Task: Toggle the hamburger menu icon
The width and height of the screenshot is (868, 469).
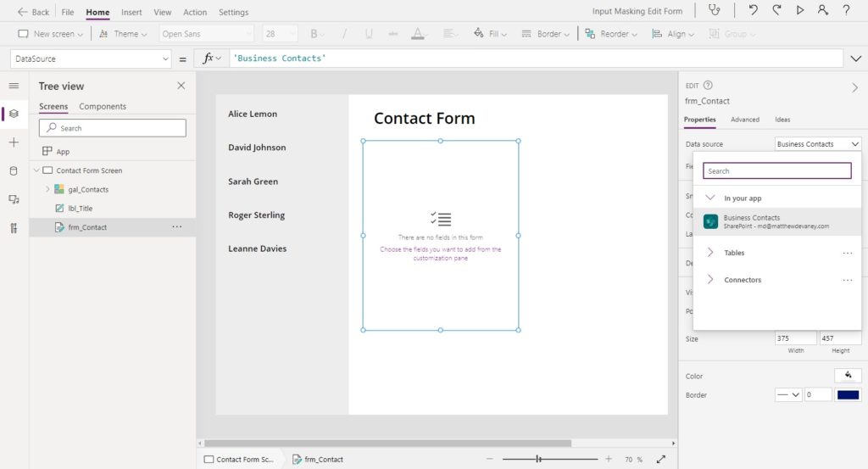Action: click(x=14, y=86)
